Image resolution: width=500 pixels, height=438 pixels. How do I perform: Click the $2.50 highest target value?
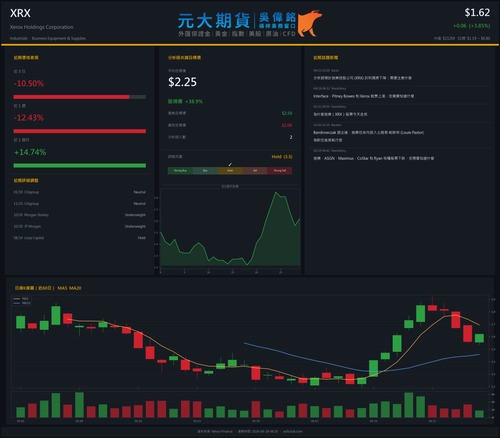[287, 113]
